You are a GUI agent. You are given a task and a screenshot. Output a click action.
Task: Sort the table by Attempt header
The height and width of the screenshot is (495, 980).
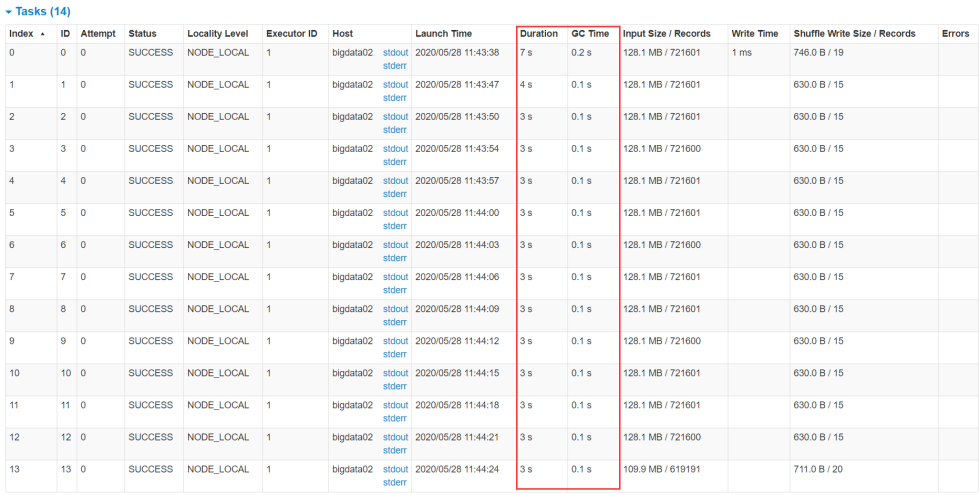click(x=98, y=34)
